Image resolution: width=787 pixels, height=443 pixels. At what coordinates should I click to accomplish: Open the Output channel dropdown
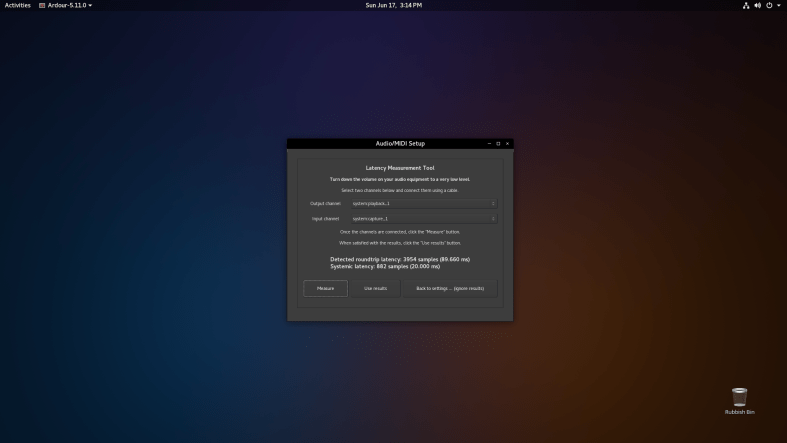[x=422, y=203]
